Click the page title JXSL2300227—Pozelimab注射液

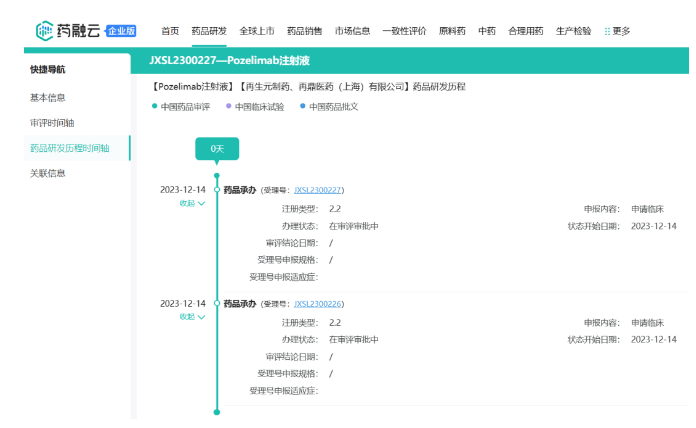point(229,60)
